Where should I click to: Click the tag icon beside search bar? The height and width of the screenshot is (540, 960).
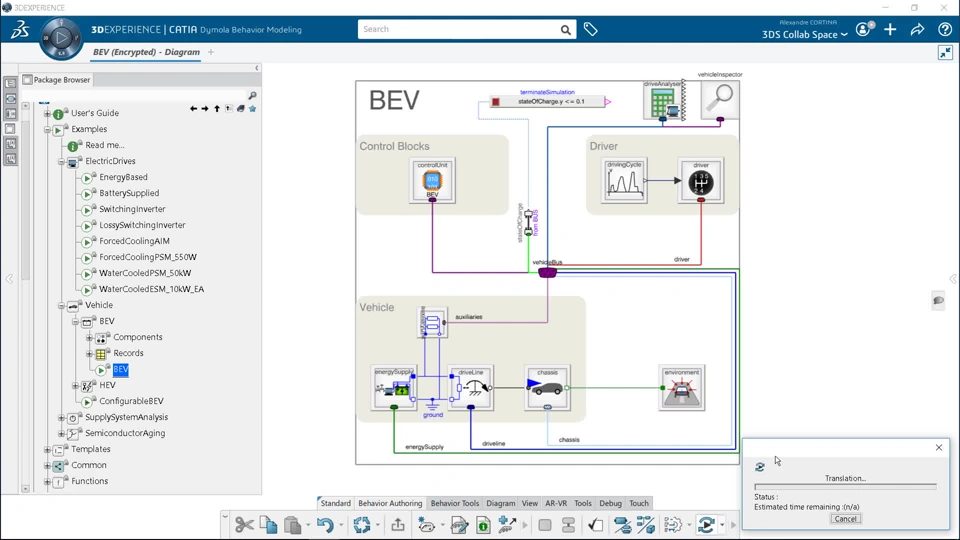[x=590, y=29]
